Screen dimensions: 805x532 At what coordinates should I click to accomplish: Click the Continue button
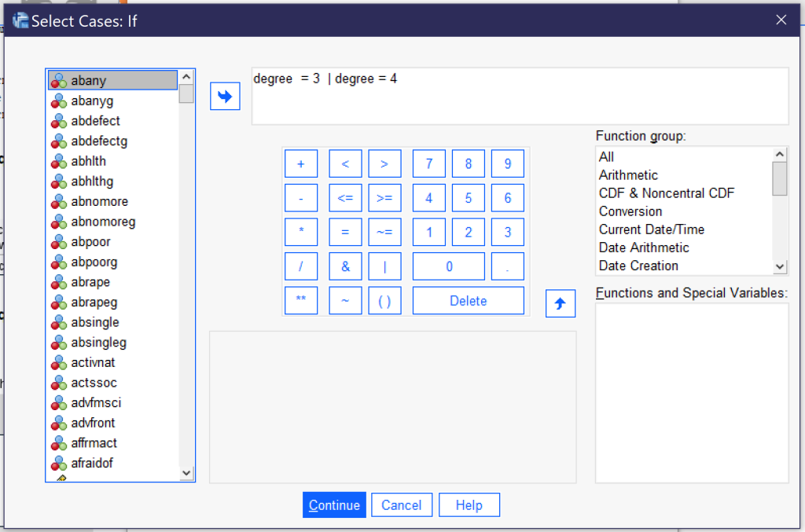coord(334,504)
